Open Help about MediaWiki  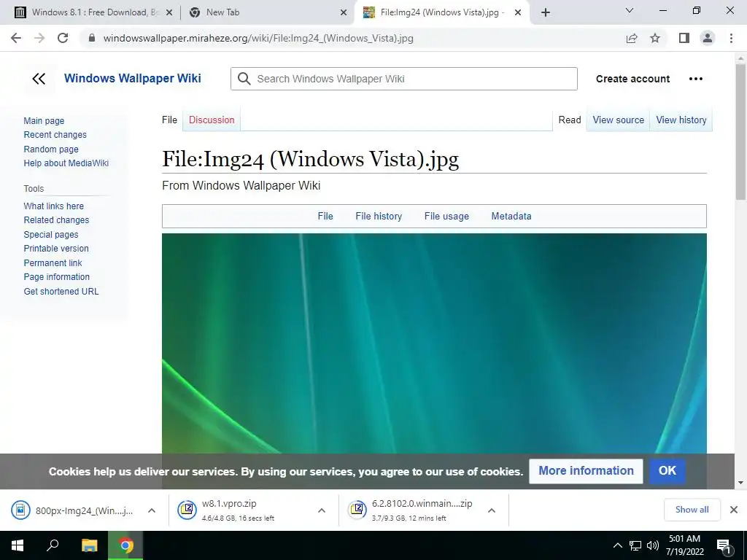pyautogui.click(x=66, y=163)
